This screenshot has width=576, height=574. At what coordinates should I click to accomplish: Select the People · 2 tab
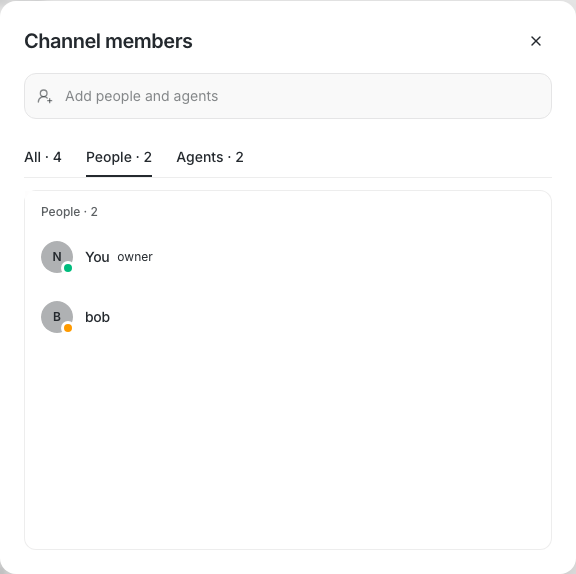click(x=119, y=157)
